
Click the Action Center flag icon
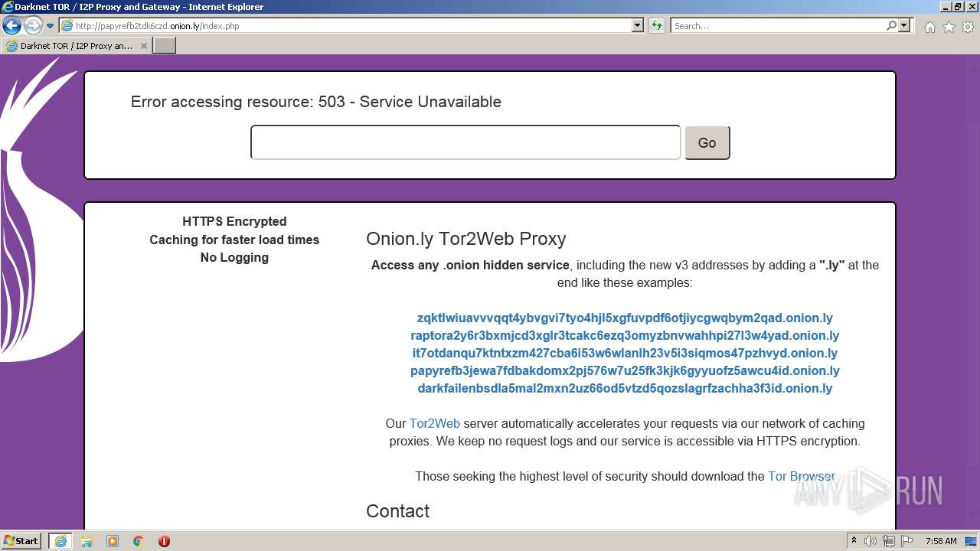click(x=906, y=541)
